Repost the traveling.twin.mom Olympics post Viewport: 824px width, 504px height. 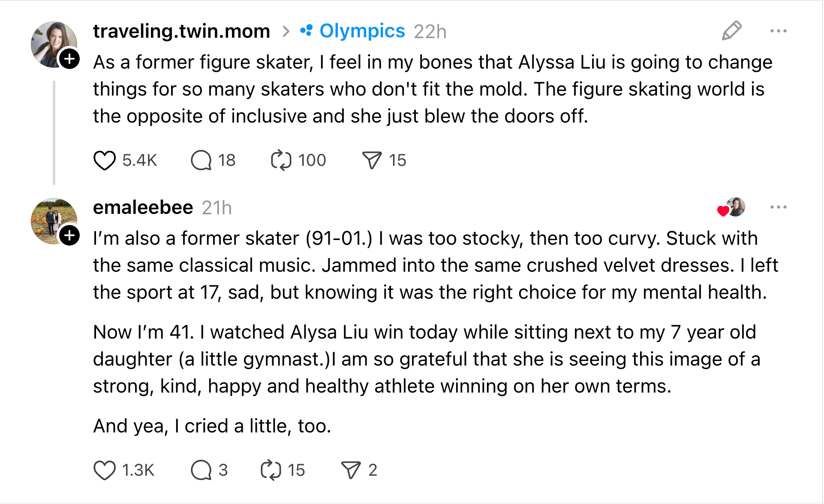click(281, 161)
